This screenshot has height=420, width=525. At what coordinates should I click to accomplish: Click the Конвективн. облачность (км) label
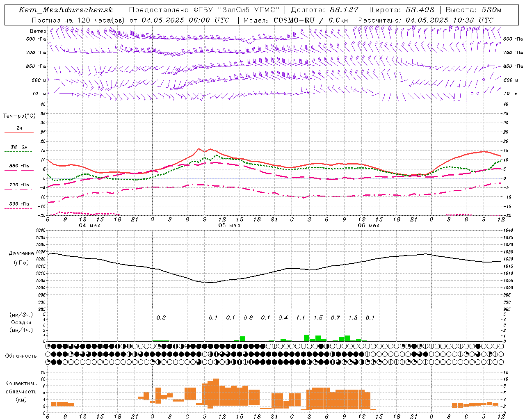(21, 391)
